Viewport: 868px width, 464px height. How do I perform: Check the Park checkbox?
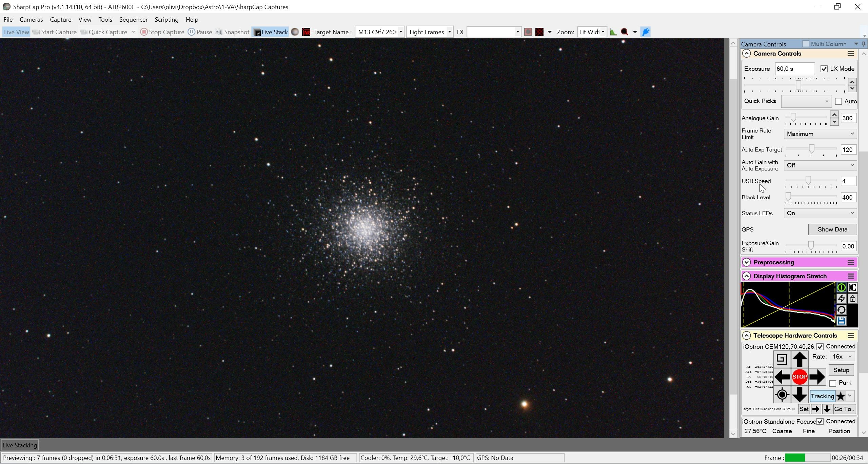pos(833,383)
